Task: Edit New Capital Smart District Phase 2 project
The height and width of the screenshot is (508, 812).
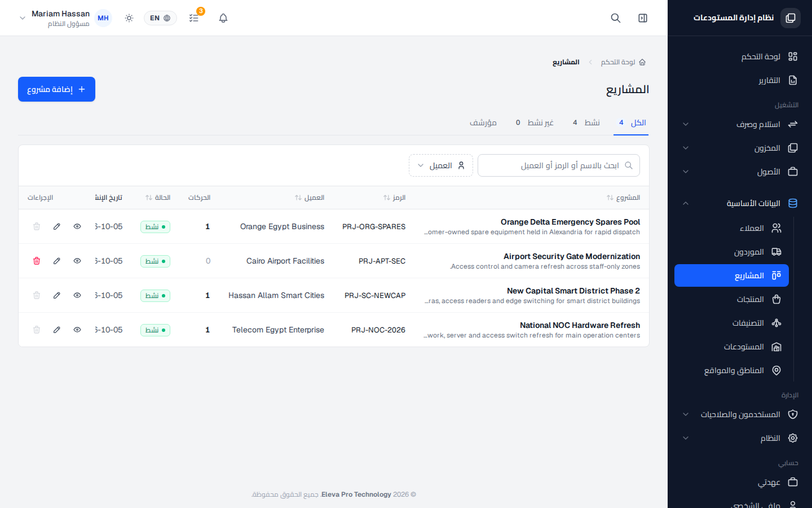Action: coord(57,295)
